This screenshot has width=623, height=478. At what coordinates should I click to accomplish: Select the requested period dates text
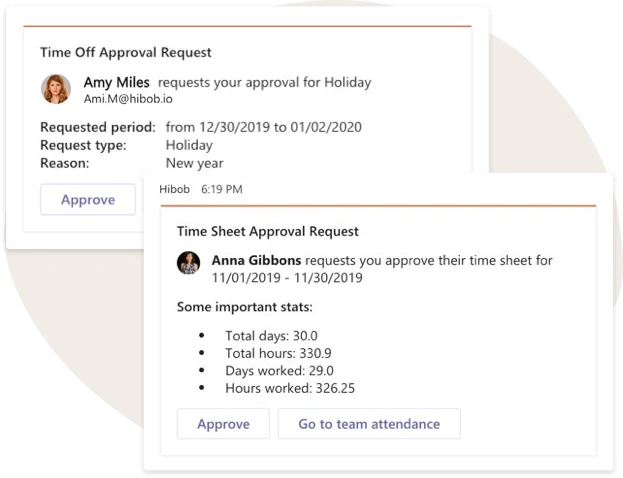point(263,127)
